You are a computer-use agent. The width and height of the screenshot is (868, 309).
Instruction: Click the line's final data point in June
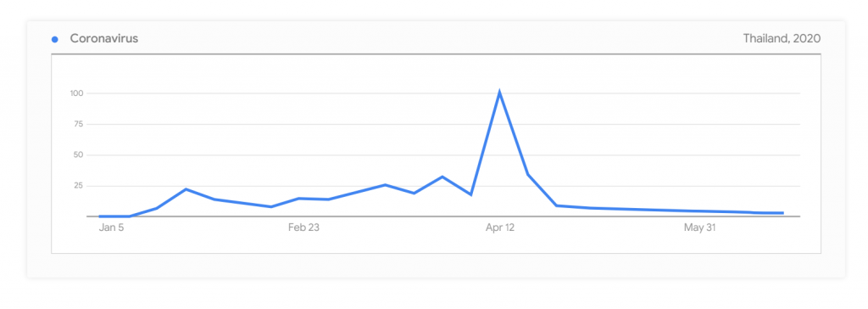pyautogui.click(x=782, y=213)
